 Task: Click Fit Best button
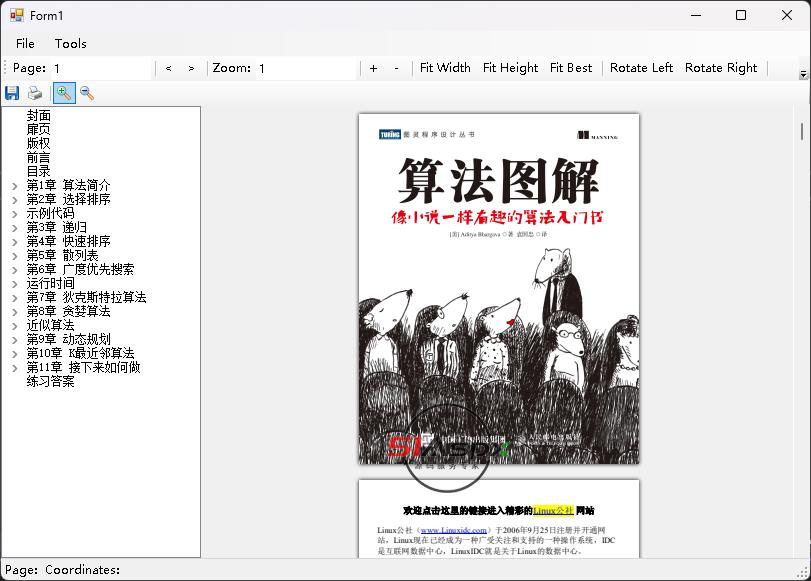(x=571, y=68)
